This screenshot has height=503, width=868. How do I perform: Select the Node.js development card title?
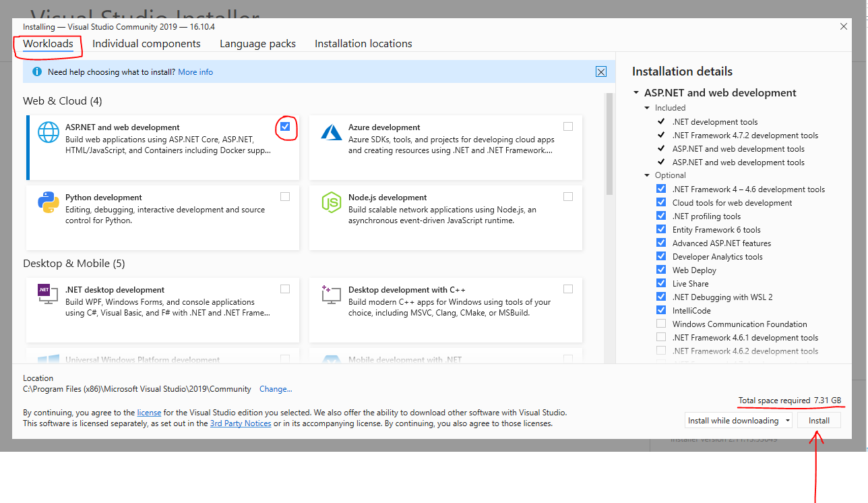click(x=387, y=198)
